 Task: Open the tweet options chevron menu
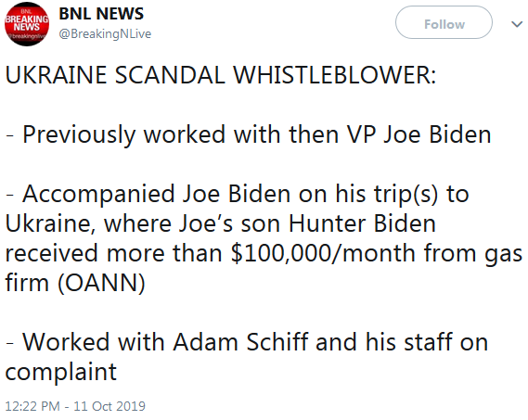pyautogui.click(x=517, y=24)
